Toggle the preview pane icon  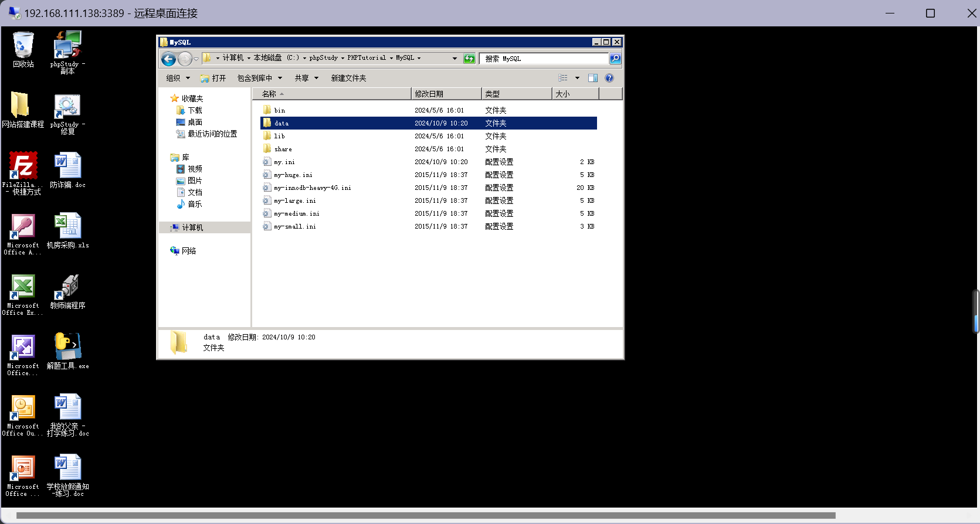pyautogui.click(x=593, y=78)
